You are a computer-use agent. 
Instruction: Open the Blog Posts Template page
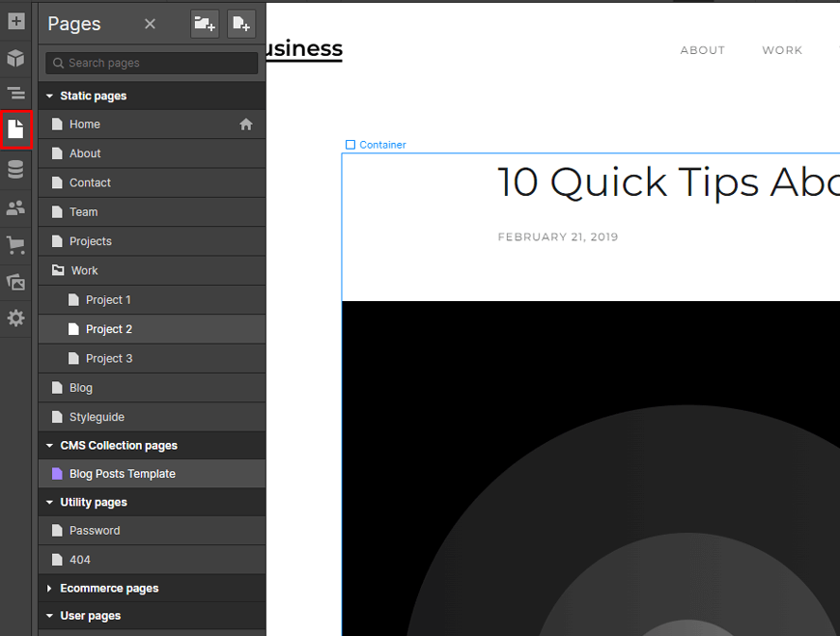(x=153, y=474)
